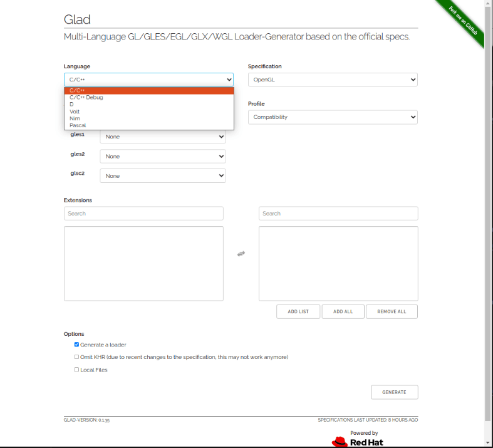Focus the right Extensions search field

(338, 214)
